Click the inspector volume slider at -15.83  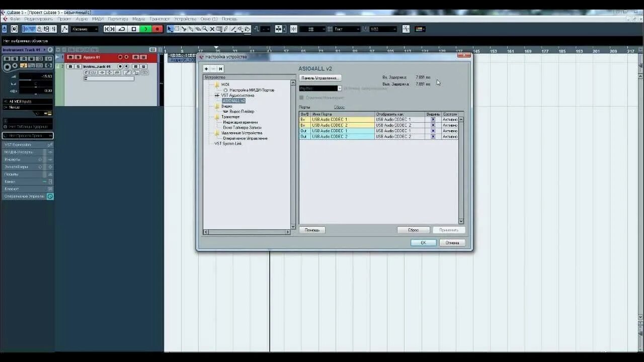[35, 76]
